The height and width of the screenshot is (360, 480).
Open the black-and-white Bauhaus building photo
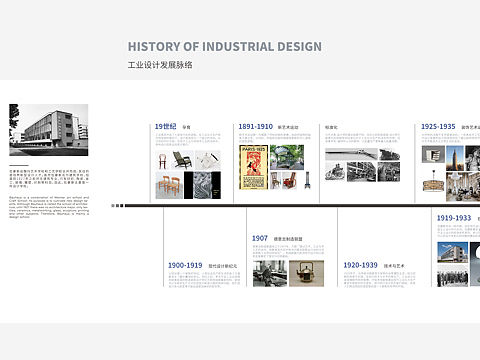(49, 130)
